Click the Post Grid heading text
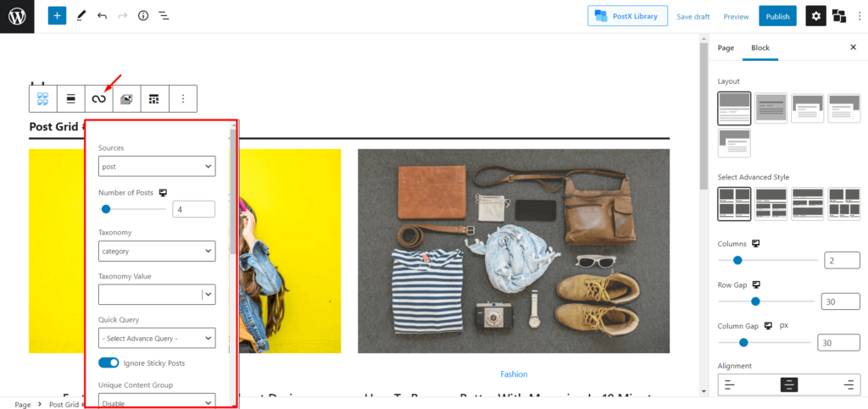Viewport: 868px width, 409px height. pyautogui.click(x=58, y=126)
